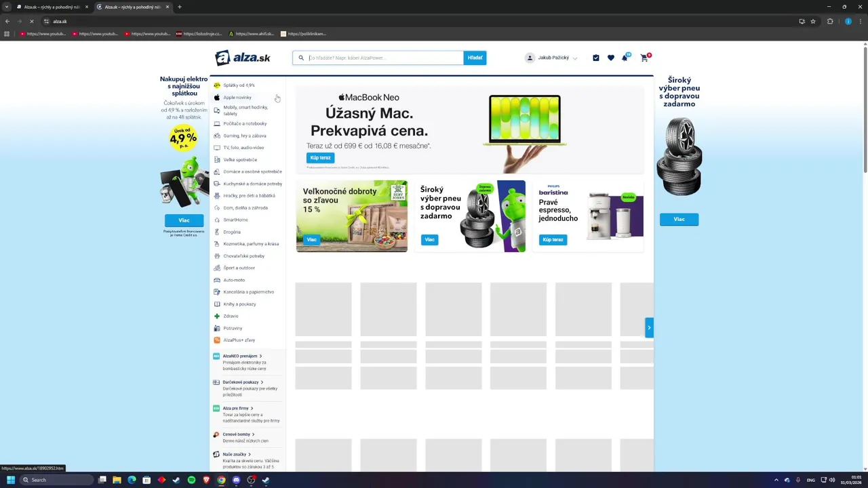868x488 pixels.
Task: Click the Hračky, pre deti a bábätká icon
Action: pos(217,196)
